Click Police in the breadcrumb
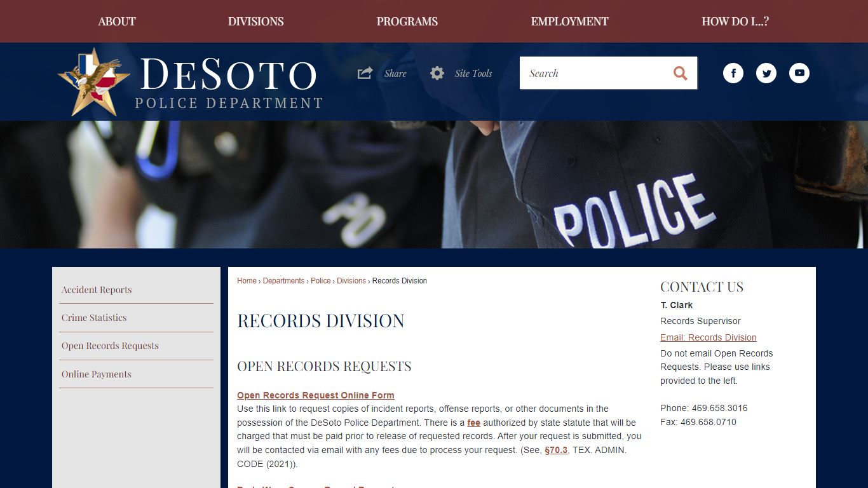Image resolution: width=868 pixels, height=488 pixels. [x=321, y=281]
